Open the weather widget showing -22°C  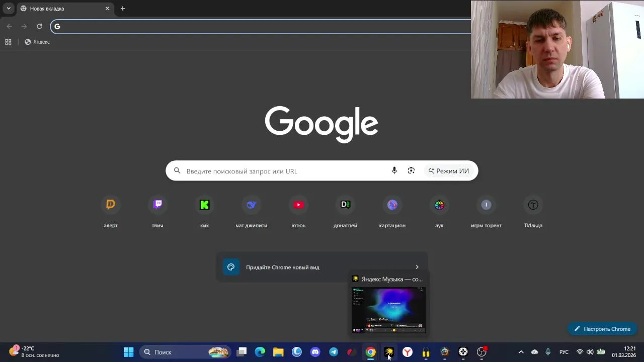tap(34, 352)
